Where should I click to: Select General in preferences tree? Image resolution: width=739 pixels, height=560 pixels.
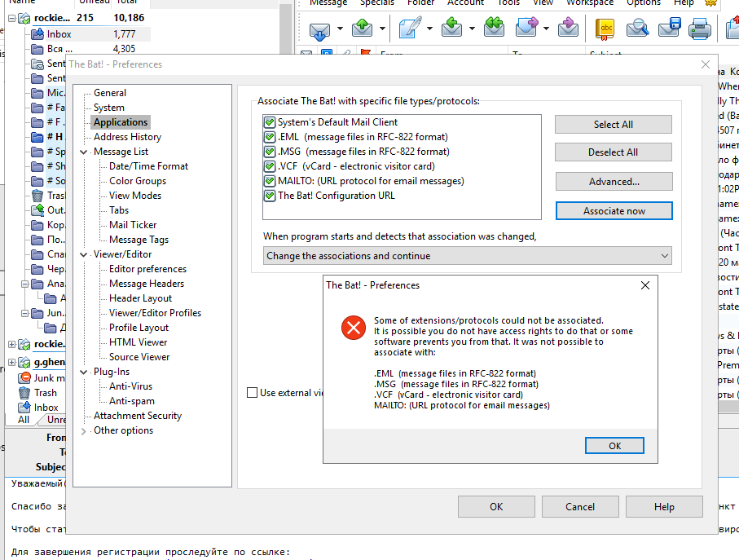point(110,93)
